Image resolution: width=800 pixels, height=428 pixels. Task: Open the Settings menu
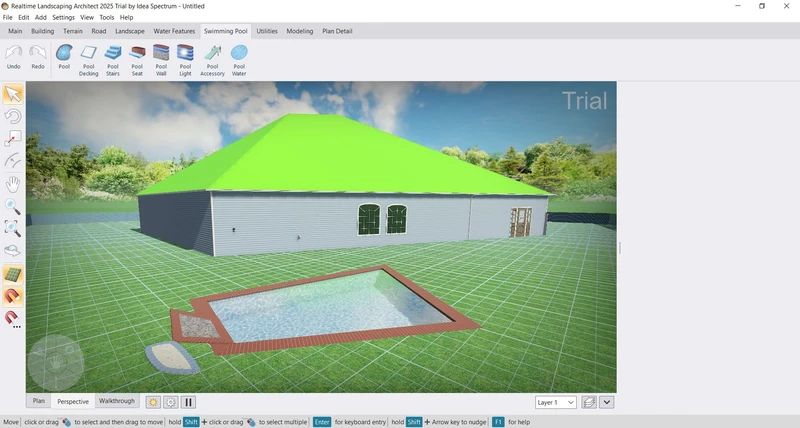[x=63, y=17]
